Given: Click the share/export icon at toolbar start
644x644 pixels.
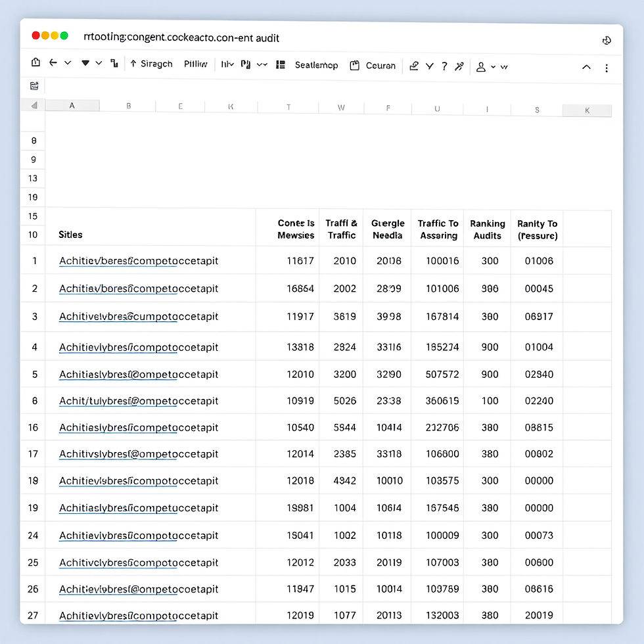Looking at the screenshot, I should point(35,62).
